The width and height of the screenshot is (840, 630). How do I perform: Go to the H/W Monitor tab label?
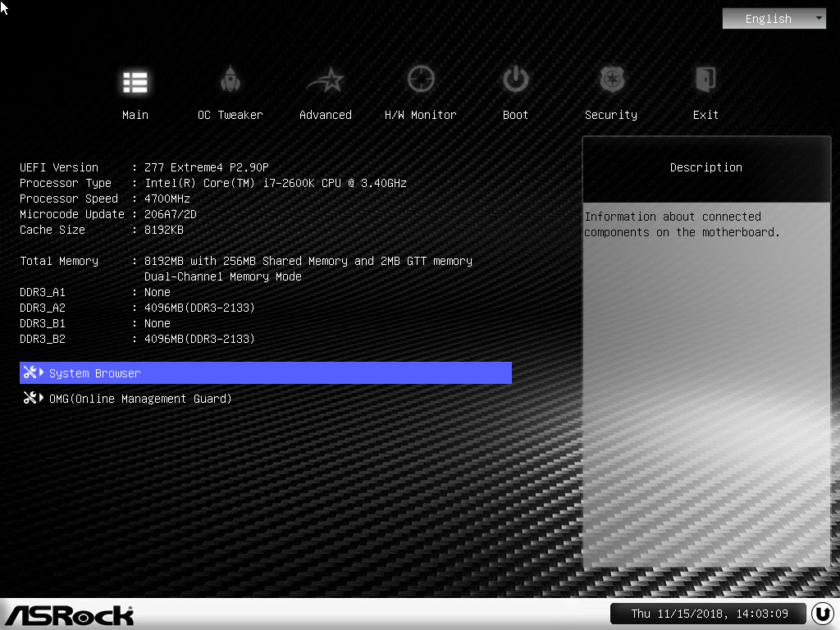coord(421,115)
